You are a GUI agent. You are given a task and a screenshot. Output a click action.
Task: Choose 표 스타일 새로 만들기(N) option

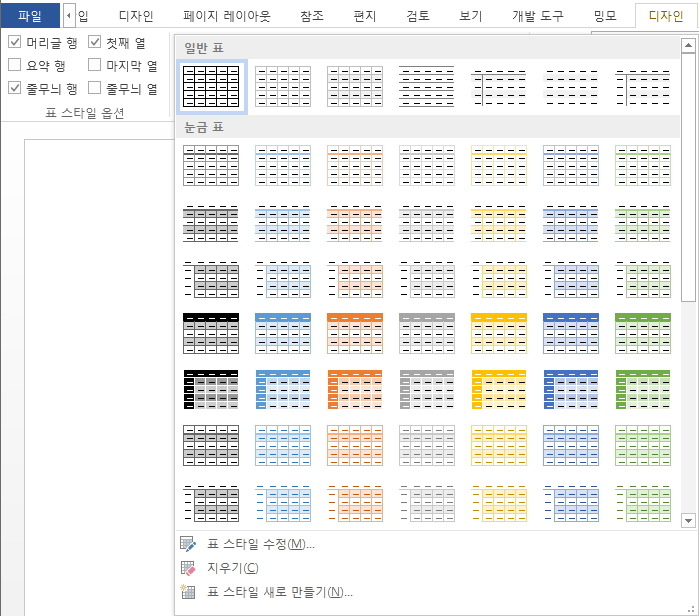(280, 592)
